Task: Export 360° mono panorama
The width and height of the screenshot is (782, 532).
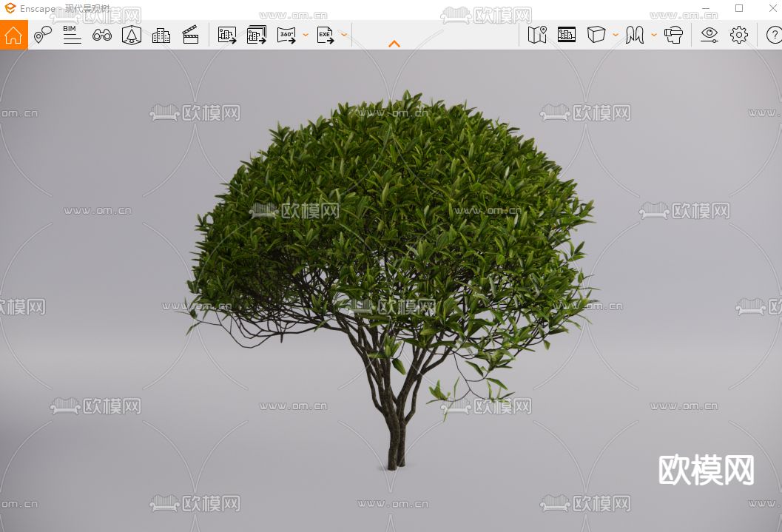Action: (286, 35)
